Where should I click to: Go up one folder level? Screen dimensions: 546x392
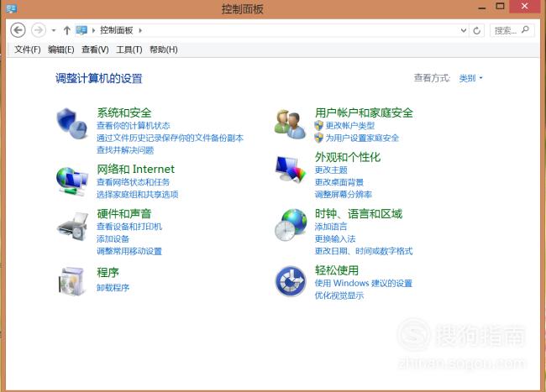pos(67,30)
